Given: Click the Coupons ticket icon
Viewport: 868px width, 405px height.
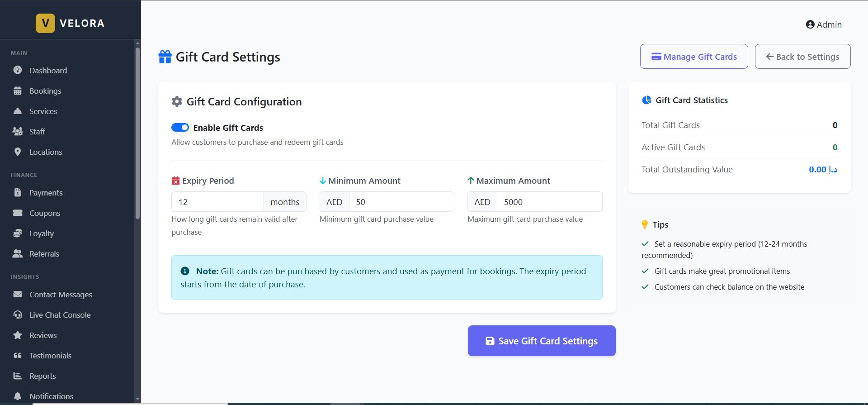Looking at the screenshot, I should 18,213.
